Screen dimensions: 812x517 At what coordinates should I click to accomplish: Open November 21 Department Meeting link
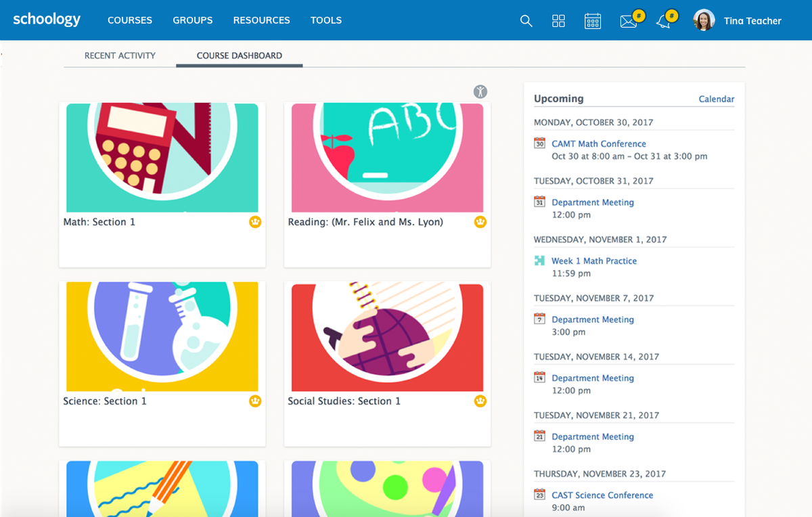point(593,436)
